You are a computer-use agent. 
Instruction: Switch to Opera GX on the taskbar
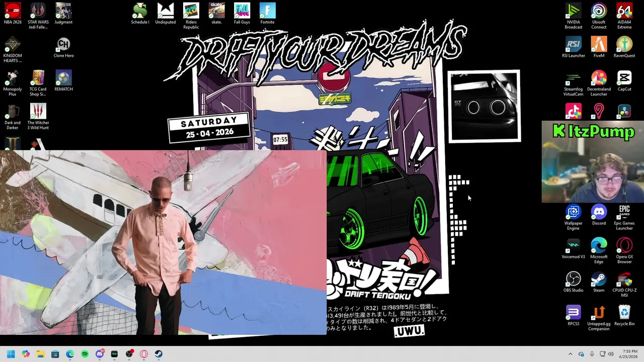click(x=144, y=354)
